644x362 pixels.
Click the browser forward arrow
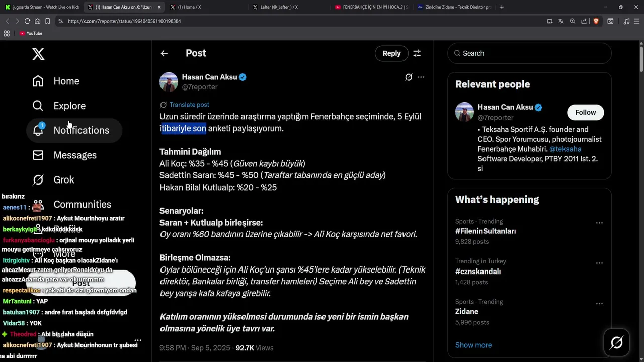(x=17, y=21)
